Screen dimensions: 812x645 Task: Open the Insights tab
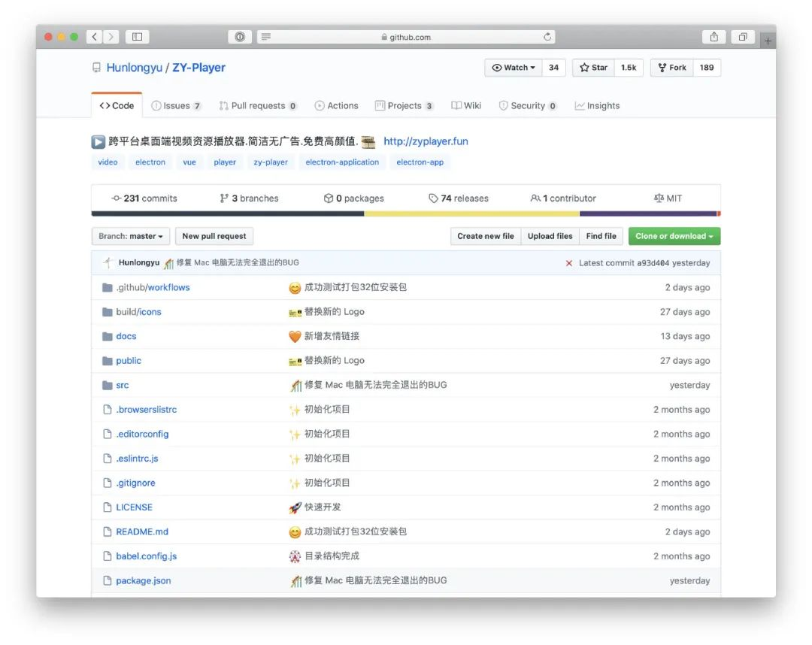pyautogui.click(x=597, y=105)
